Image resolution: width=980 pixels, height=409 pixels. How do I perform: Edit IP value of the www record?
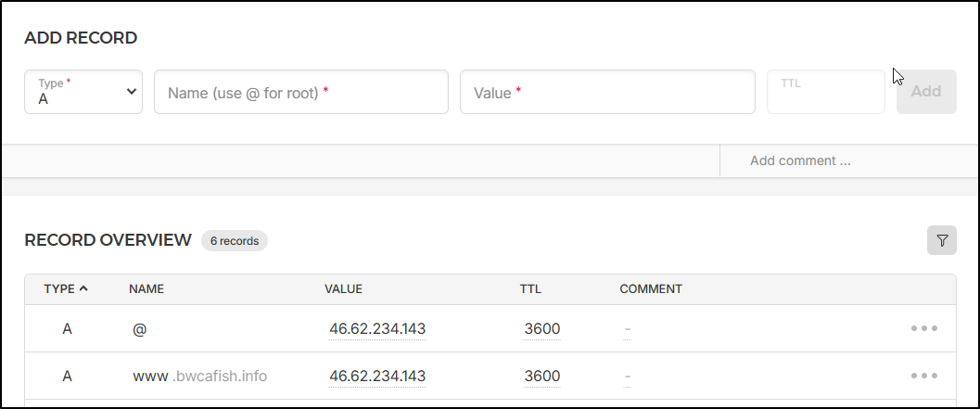tap(377, 376)
